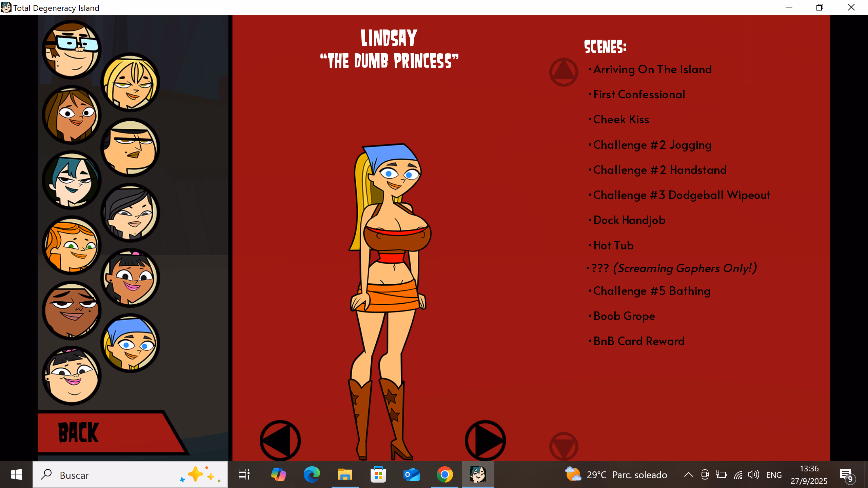Advance to next character with right arrow
868x488 pixels.
(x=486, y=441)
